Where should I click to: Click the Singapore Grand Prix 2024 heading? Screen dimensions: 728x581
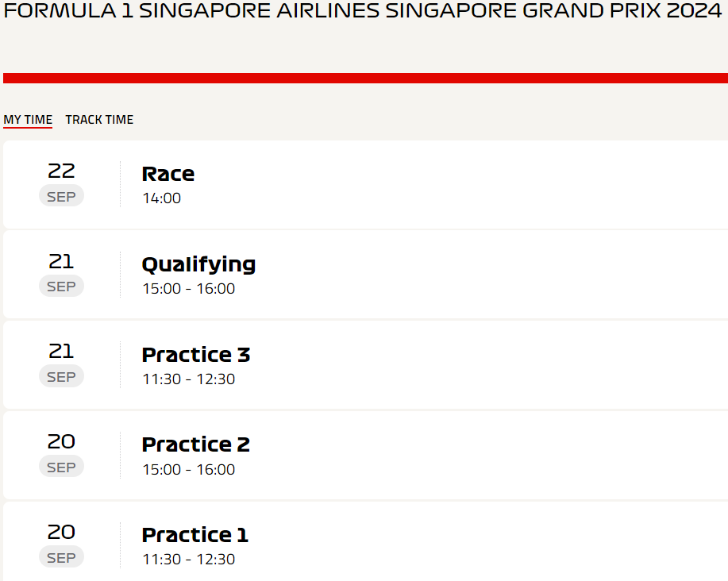tap(362, 10)
